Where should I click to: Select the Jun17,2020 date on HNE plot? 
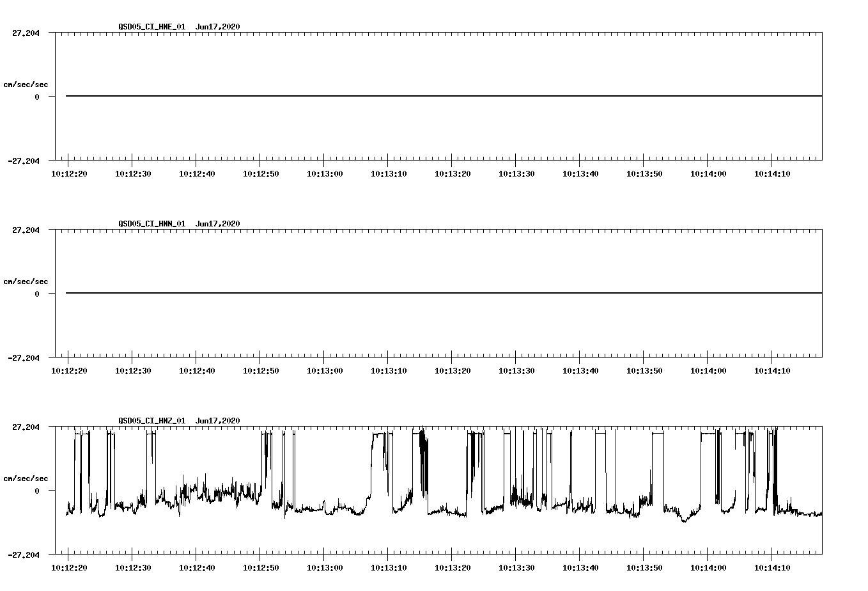(218, 27)
